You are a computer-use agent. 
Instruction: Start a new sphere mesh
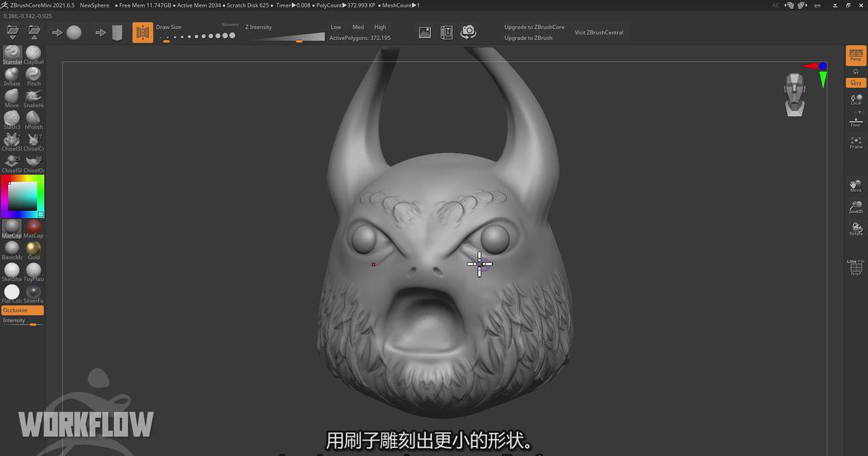tap(67, 32)
